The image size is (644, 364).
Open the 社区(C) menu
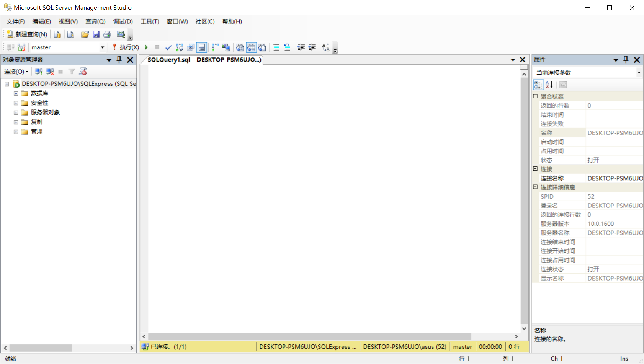coord(205,21)
